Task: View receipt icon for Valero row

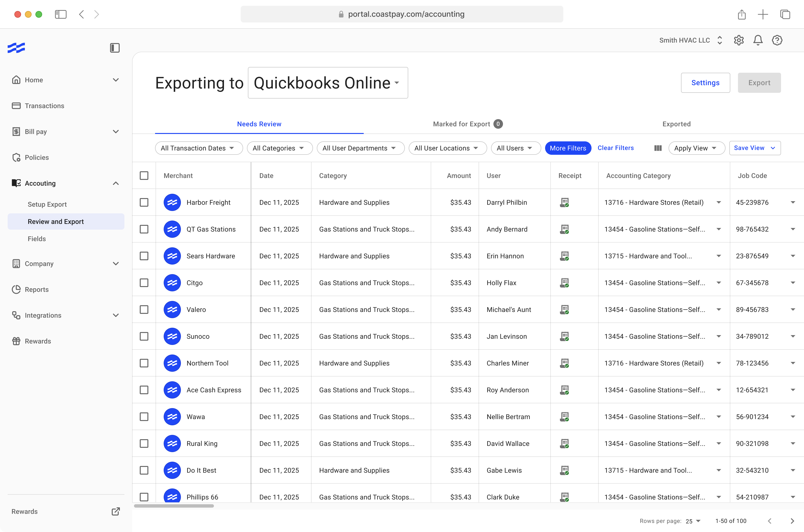Action: [x=564, y=310]
